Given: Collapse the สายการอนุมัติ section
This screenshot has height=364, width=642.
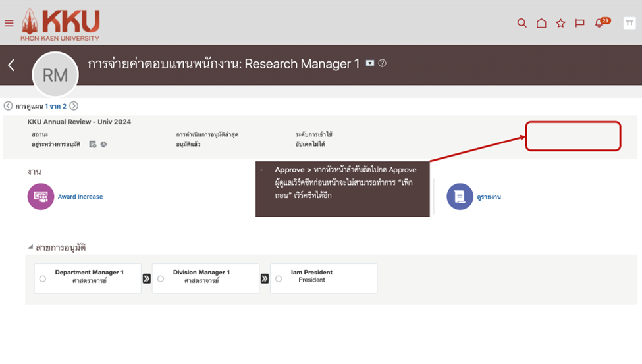Looking at the screenshot, I should (x=30, y=247).
